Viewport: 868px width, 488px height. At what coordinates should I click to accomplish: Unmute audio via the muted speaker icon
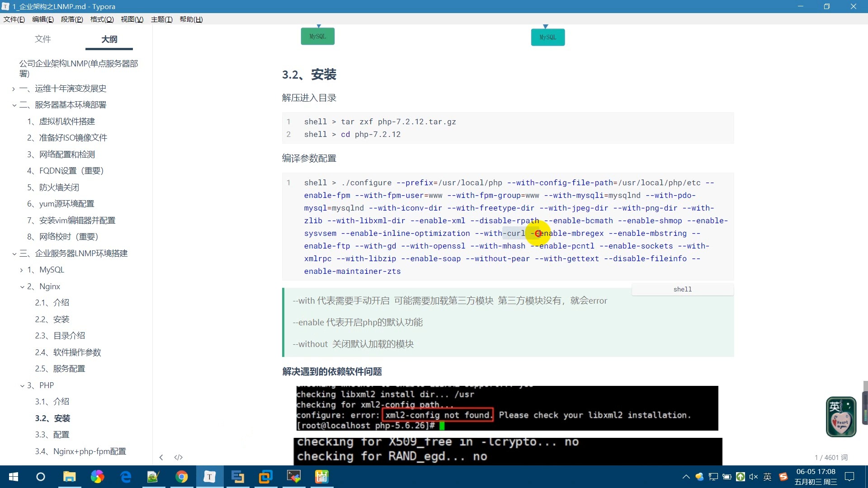tap(754, 477)
